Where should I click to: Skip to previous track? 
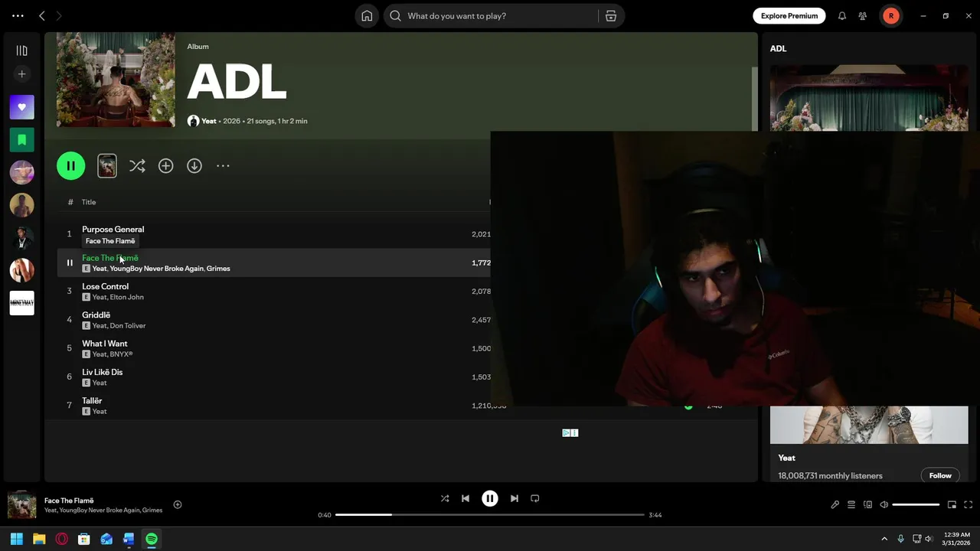[x=465, y=498]
